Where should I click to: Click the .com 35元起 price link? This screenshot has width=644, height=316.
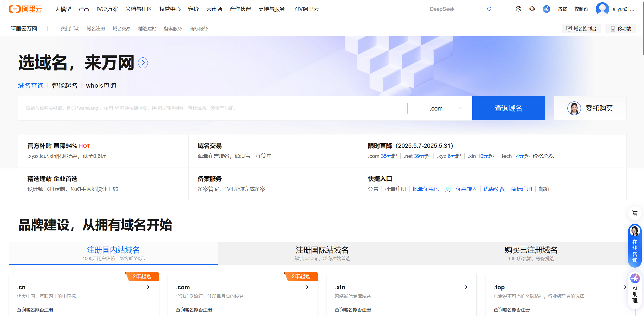[383, 156]
